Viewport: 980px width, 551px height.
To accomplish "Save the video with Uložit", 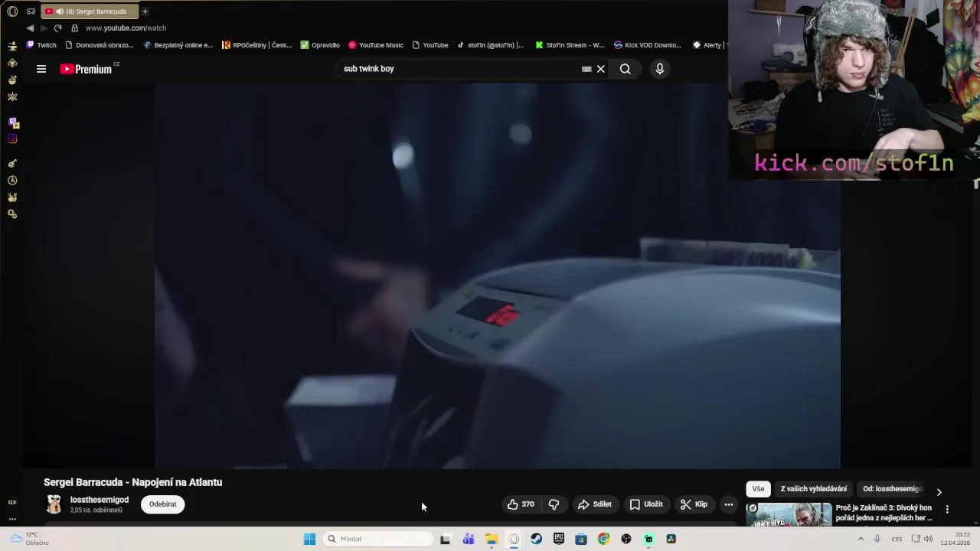I will point(645,504).
